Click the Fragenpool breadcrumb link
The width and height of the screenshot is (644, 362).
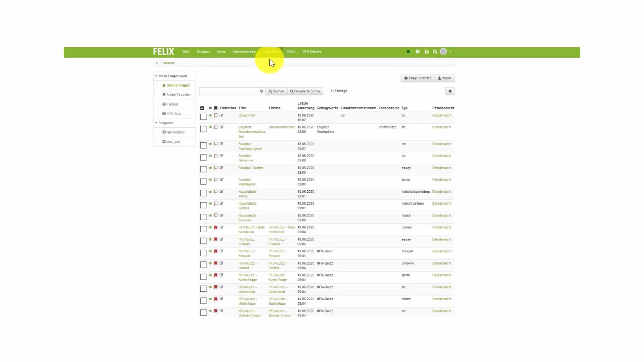tap(168, 63)
